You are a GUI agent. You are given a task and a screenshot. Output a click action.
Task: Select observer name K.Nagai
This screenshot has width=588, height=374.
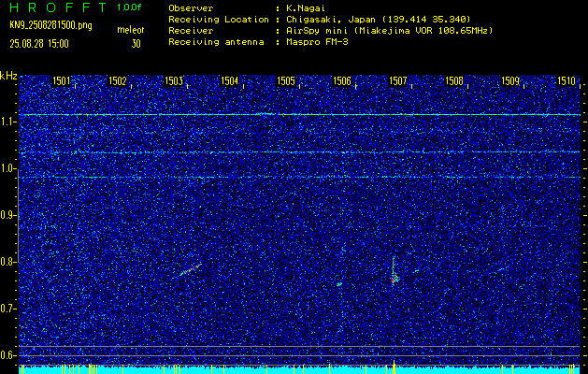(x=307, y=8)
